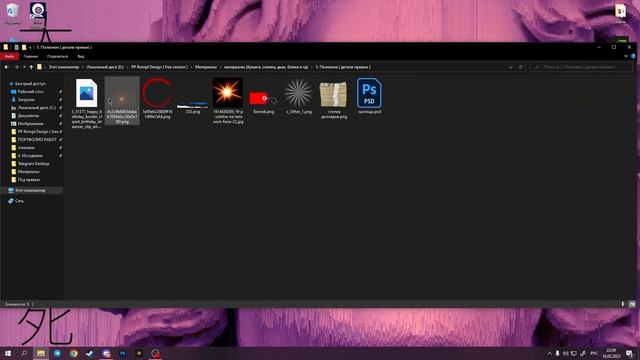The width and height of the screenshot is (640, 360).
Task: Open the Windows Start menu
Action: point(8,353)
